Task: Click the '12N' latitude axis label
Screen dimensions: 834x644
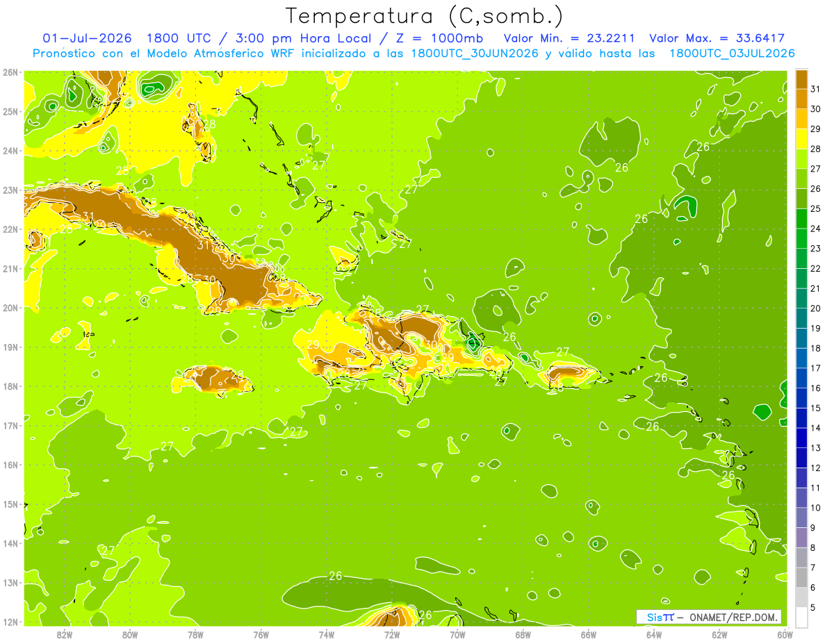Action: (x=10, y=622)
